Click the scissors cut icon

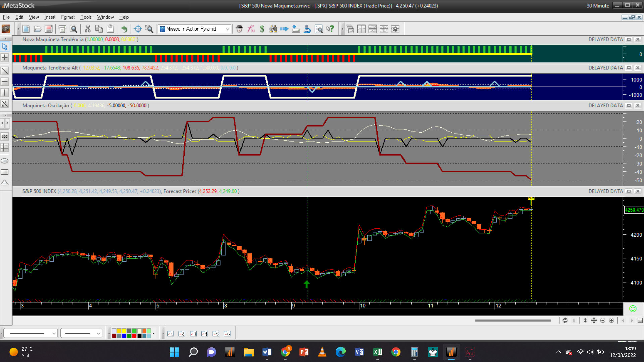coord(88,29)
